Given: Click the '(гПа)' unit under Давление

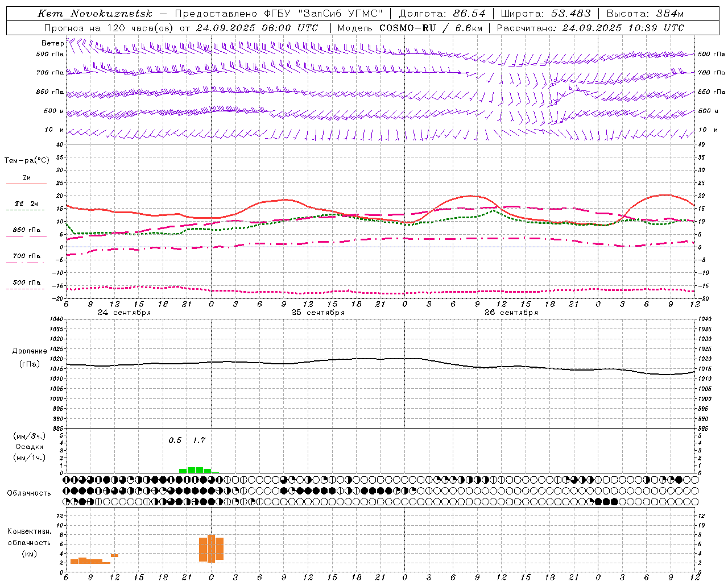Looking at the screenshot, I should [x=30, y=364].
